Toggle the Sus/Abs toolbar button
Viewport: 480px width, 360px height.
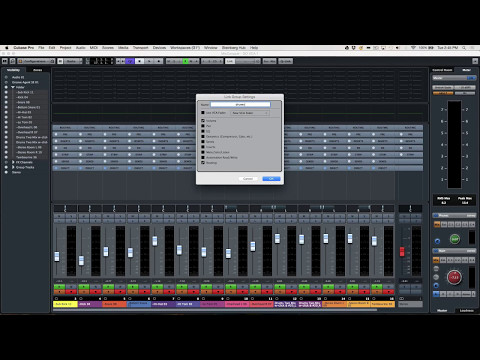[269, 61]
